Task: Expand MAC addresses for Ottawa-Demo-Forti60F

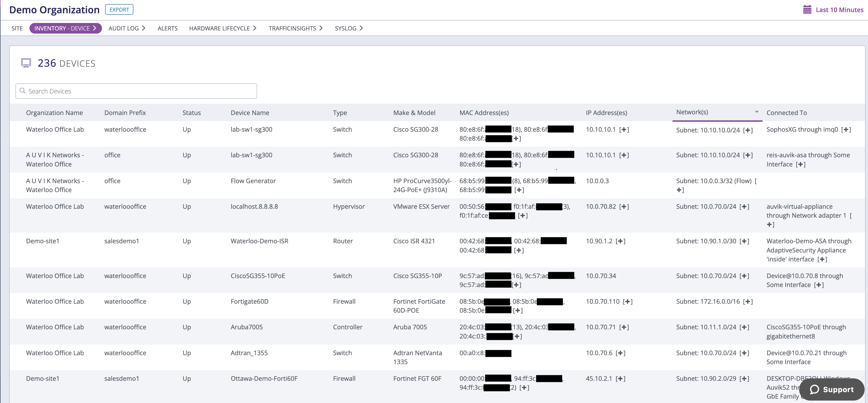Action: click(524, 388)
